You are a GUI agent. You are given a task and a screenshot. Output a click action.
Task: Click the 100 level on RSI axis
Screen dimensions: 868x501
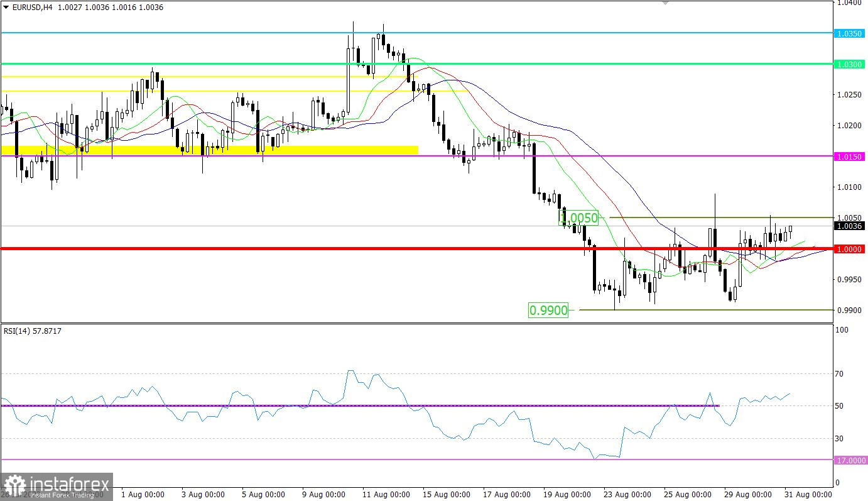pos(843,330)
